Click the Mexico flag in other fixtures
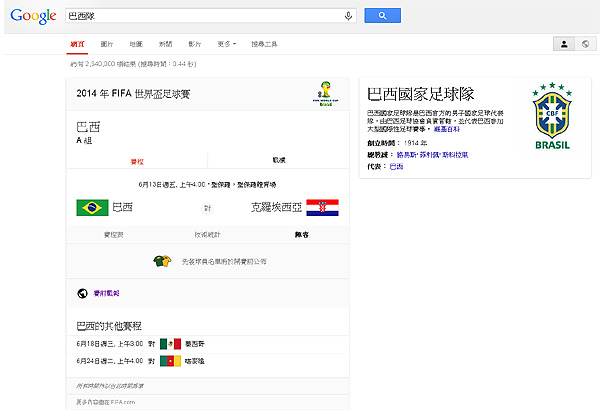This screenshot has width=600, height=410. coord(170,344)
